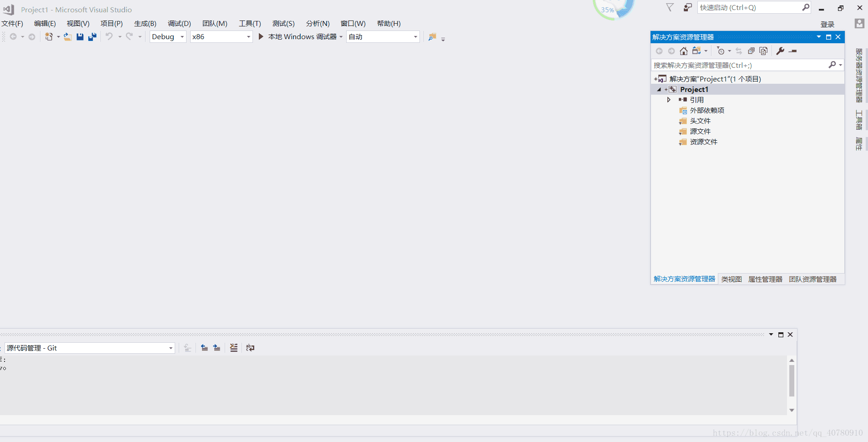Open the 项目(P) menu

point(111,24)
